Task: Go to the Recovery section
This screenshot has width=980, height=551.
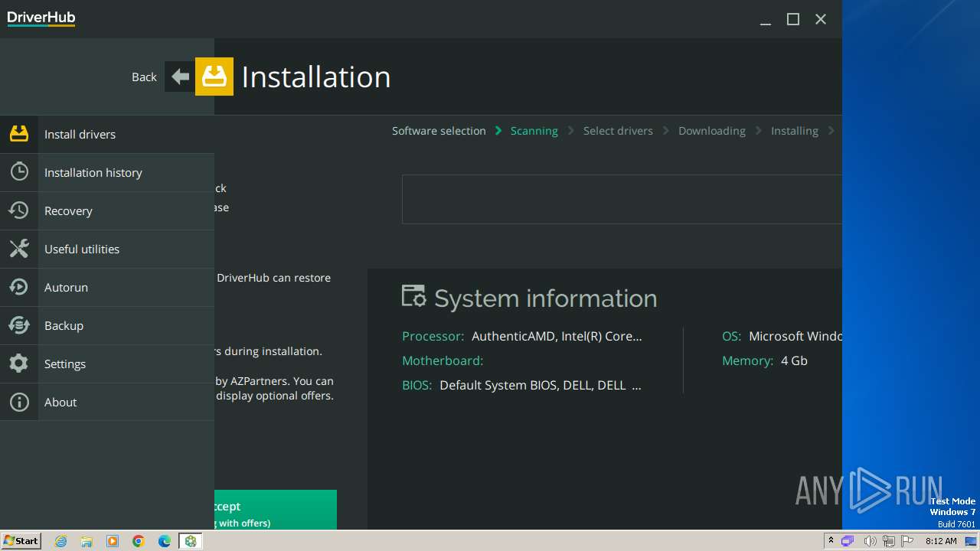Action: click(107, 210)
